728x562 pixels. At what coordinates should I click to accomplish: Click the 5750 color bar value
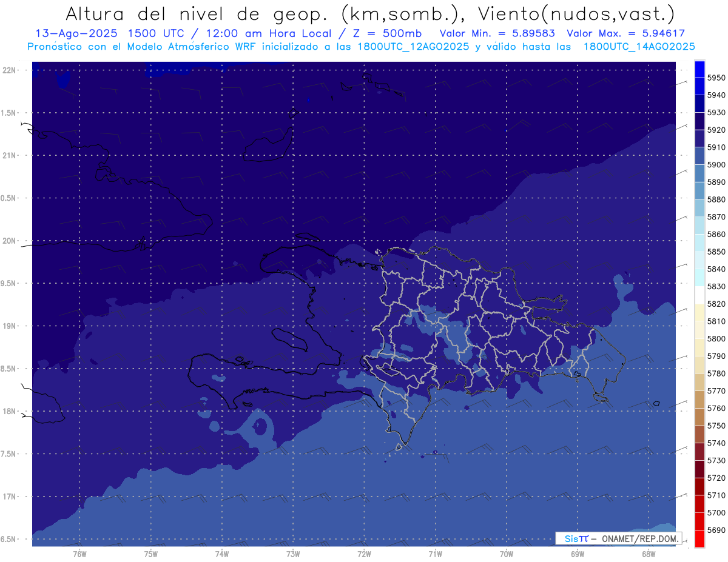tap(716, 426)
